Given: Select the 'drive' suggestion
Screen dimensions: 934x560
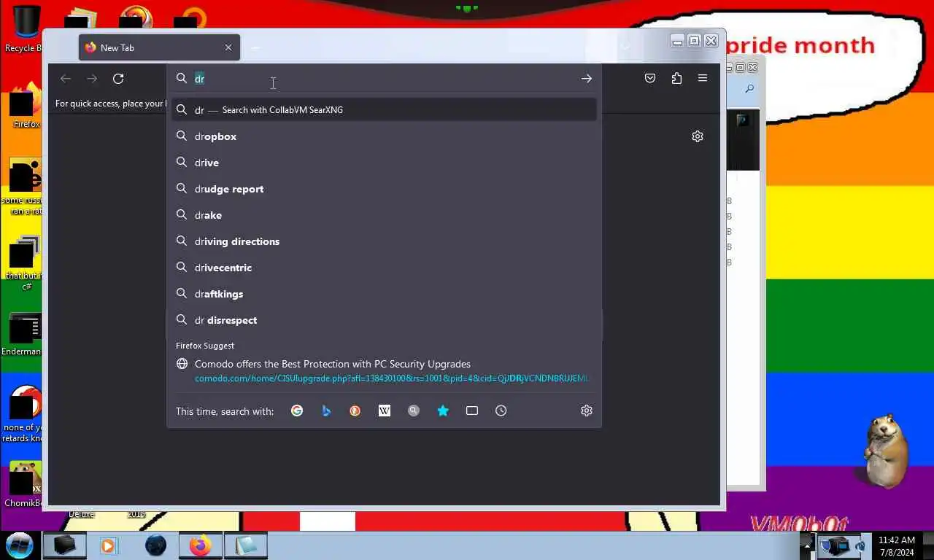Looking at the screenshot, I should 385,163.
